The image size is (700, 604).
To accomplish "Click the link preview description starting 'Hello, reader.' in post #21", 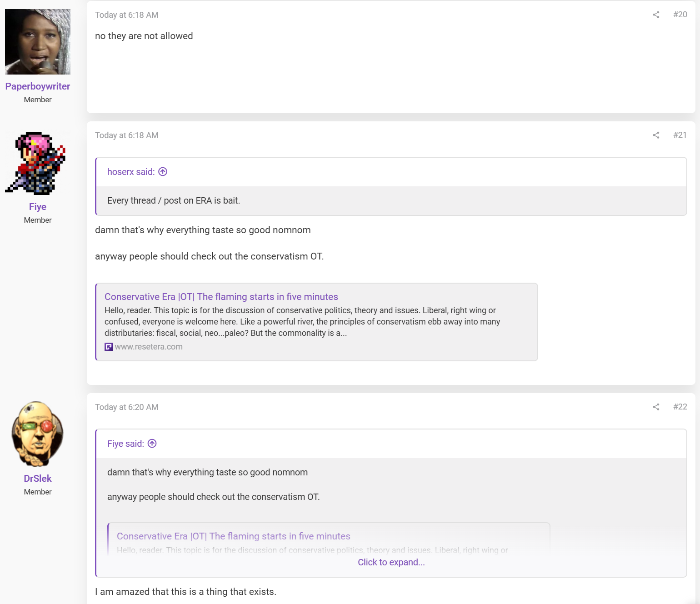I will (x=302, y=322).
